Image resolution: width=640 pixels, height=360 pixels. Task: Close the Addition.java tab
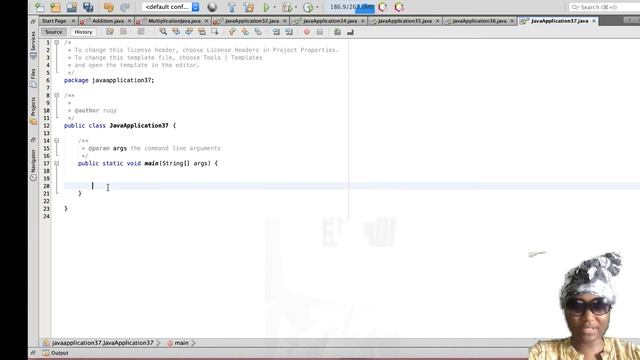coord(129,21)
